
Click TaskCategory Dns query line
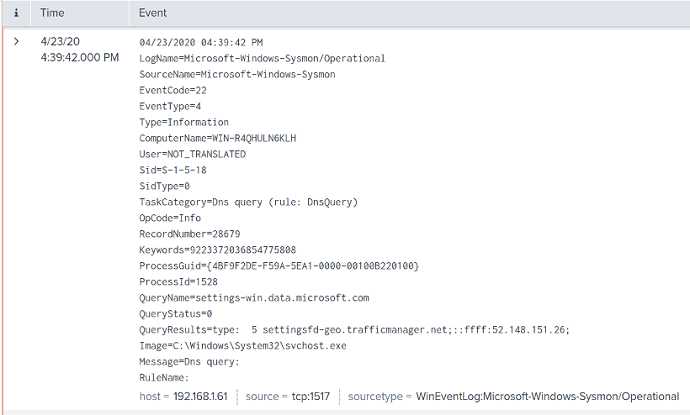248,202
